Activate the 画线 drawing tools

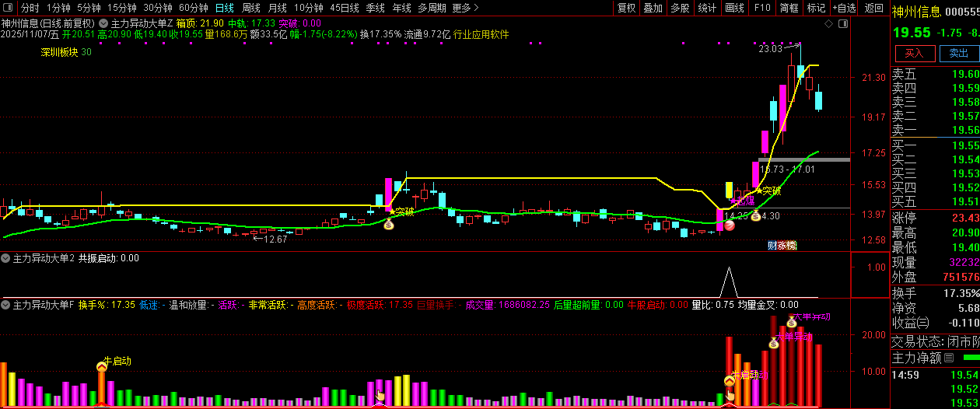pyautogui.click(x=734, y=8)
